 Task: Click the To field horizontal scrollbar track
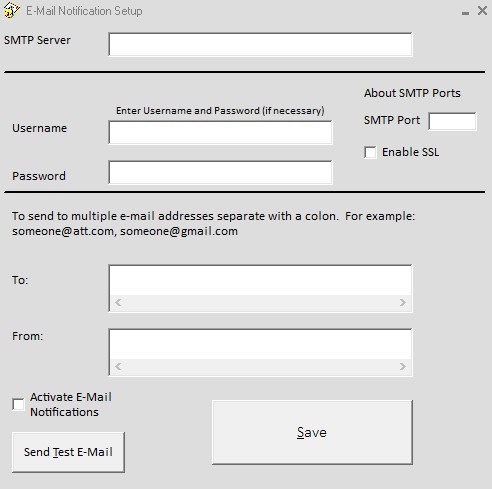tap(260, 303)
